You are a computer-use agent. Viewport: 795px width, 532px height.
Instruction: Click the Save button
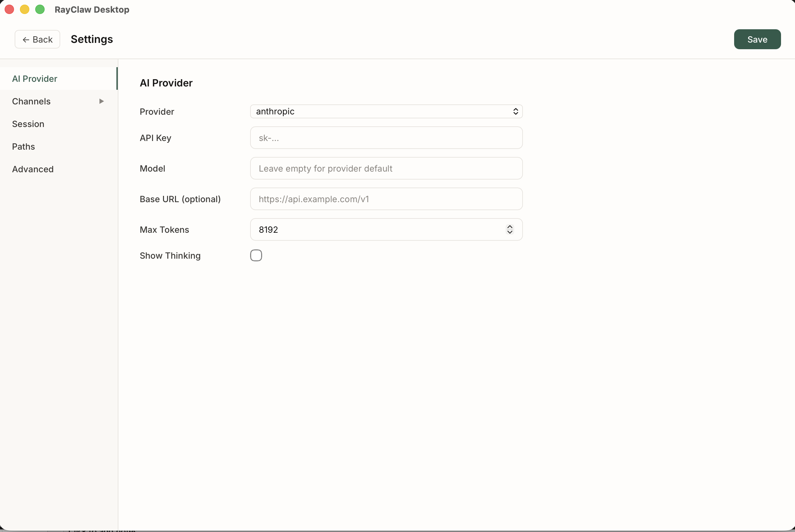click(757, 39)
